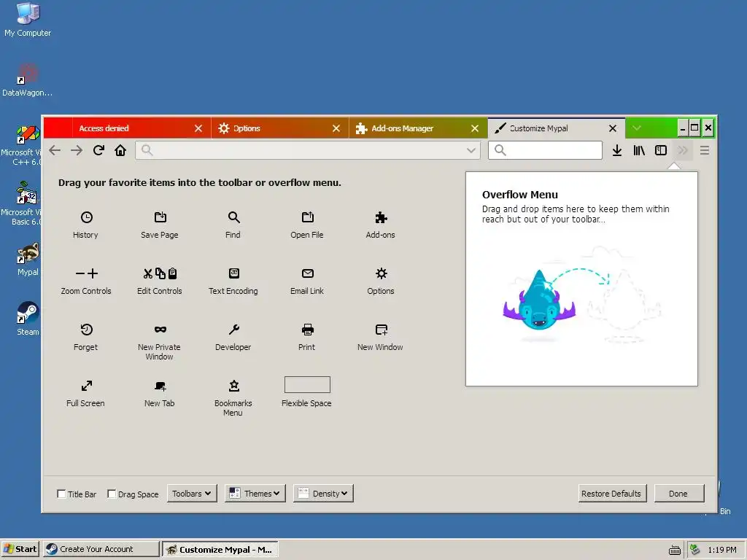This screenshot has height=560, width=747.
Task: Select the My Computer desktop icon
Action: 28,20
